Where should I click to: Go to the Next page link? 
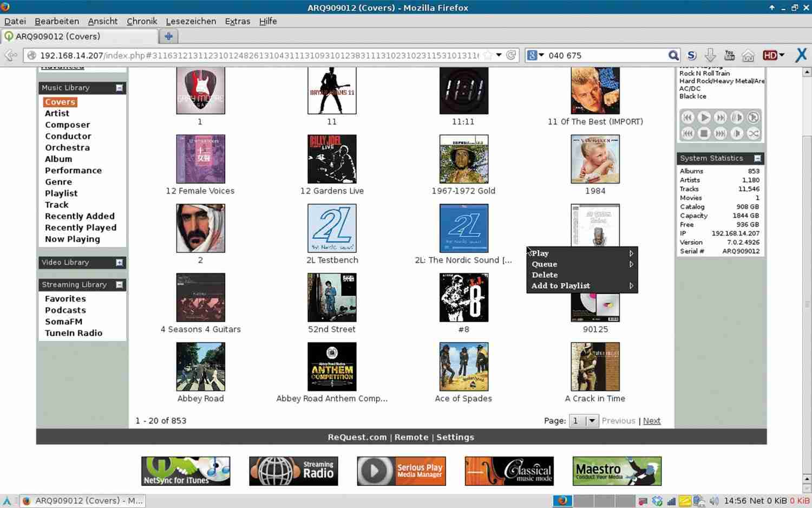click(651, 421)
